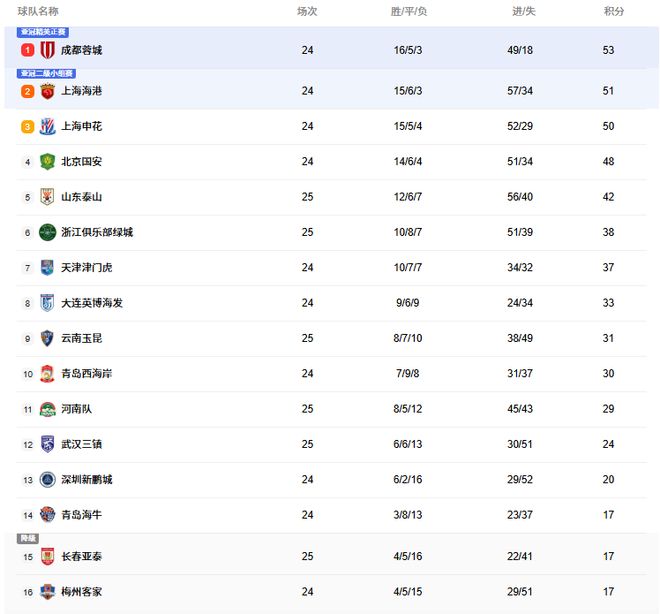This screenshot has width=660, height=614.
Task: Click the 山东泰山 team crest
Action: [x=47, y=197]
